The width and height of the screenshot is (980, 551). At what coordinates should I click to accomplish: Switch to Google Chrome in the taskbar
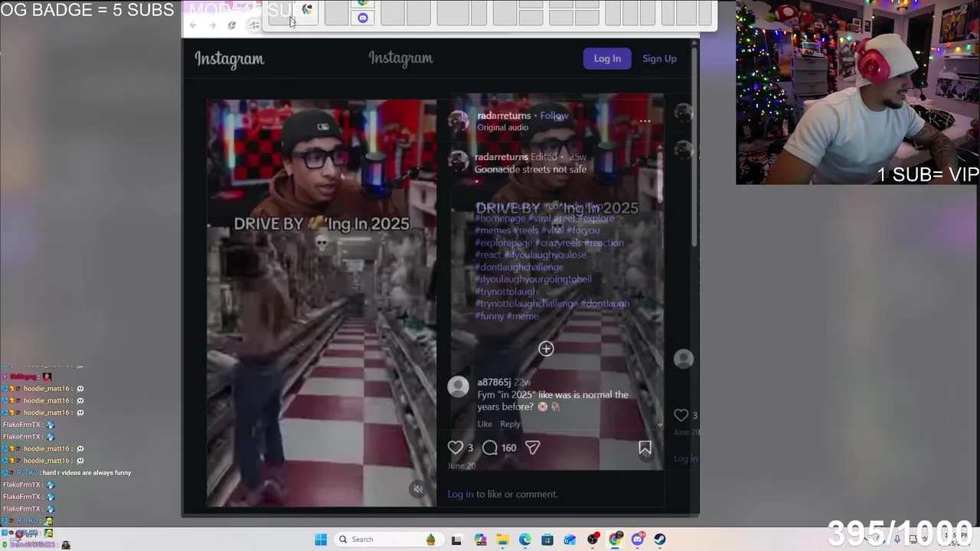click(615, 540)
